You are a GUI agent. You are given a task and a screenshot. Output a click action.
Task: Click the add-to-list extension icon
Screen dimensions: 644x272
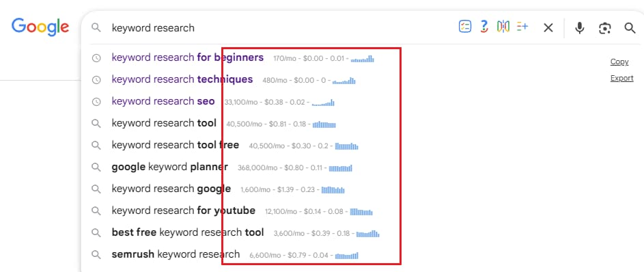point(522,27)
